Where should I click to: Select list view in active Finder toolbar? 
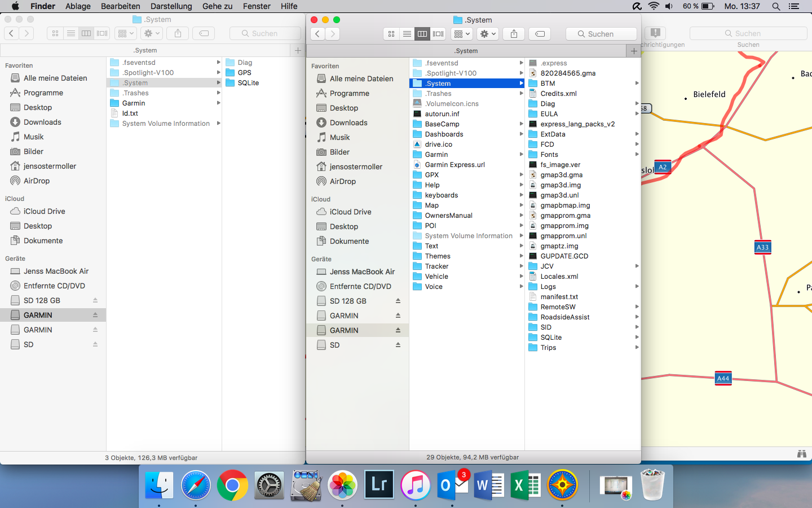coord(407,34)
